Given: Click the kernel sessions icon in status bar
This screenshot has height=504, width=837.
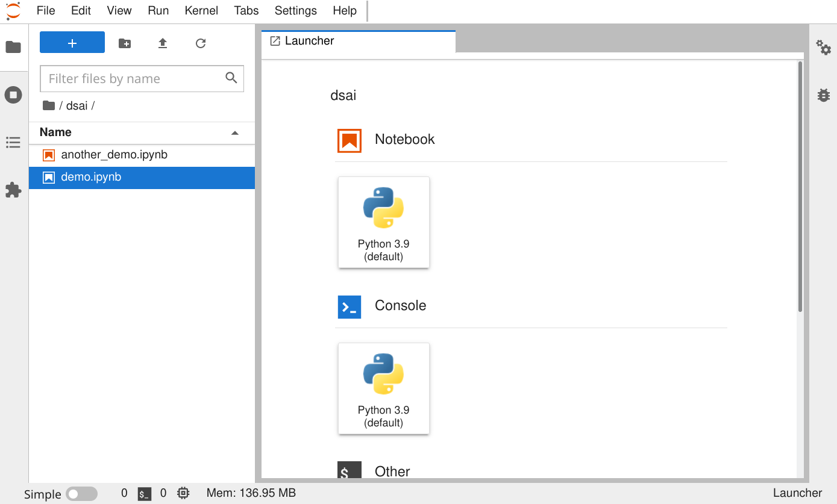Looking at the screenshot, I should pyautogui.click(x=183, y=493).
